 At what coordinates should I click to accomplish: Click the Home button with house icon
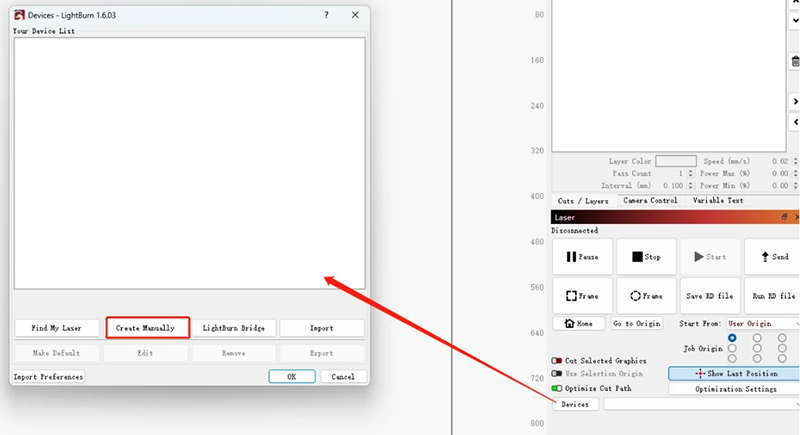[579, 323]
